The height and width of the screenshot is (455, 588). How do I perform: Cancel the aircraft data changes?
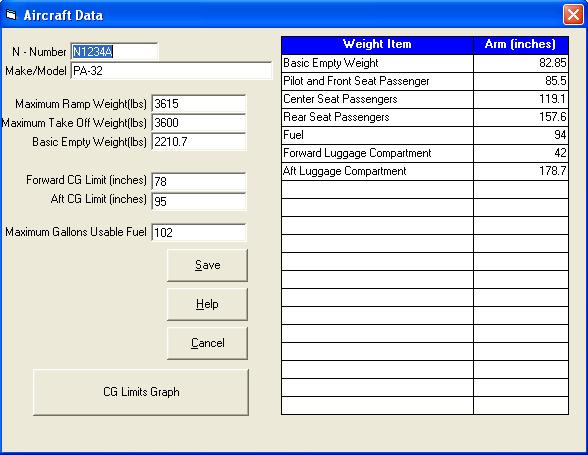coord(207,343)
